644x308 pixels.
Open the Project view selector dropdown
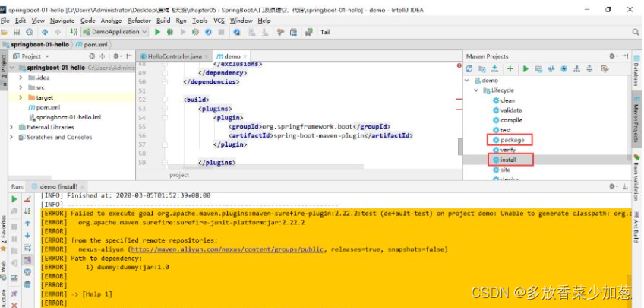click(31, 56)
